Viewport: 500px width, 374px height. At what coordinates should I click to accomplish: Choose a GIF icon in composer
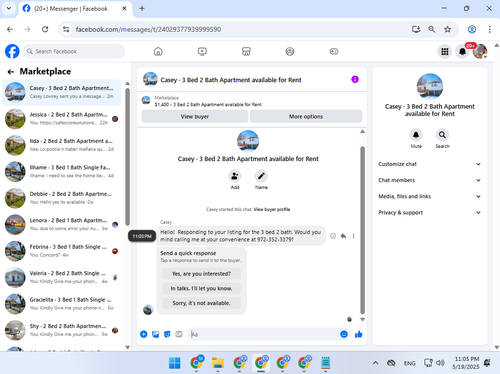179,334
